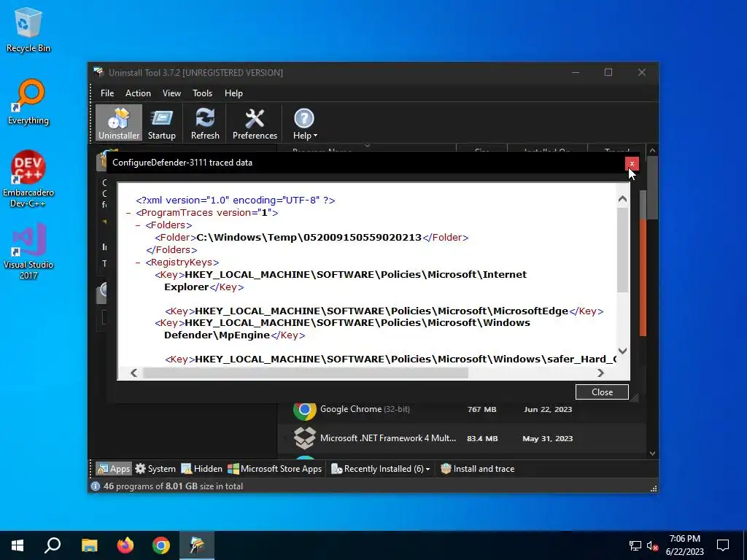Switch to Microsoft Store Apps tab

tap(275, 469)
